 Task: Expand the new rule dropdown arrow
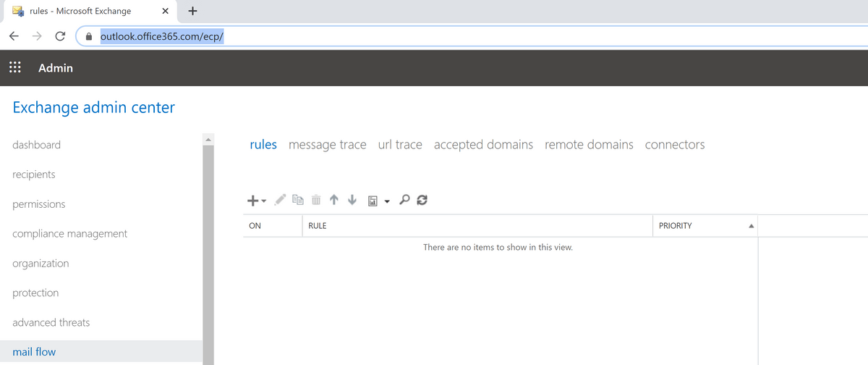tap(264, 201)
